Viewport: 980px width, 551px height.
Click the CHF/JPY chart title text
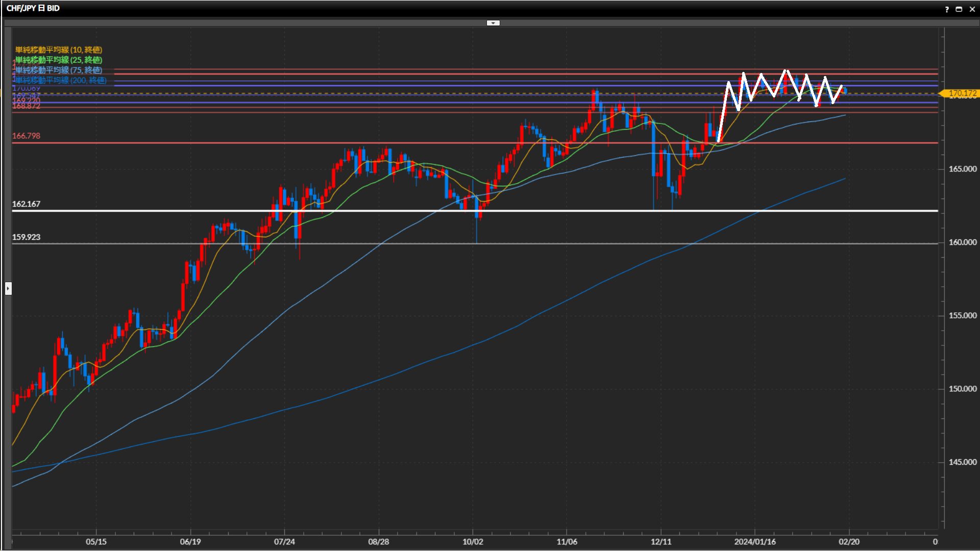[x=33, y=8]
